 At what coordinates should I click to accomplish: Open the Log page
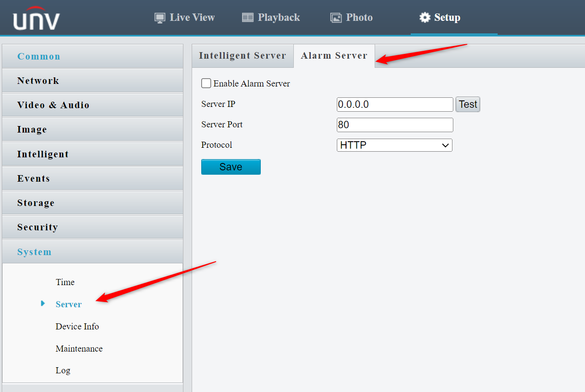pyautogui.click(x=63, y=370)
